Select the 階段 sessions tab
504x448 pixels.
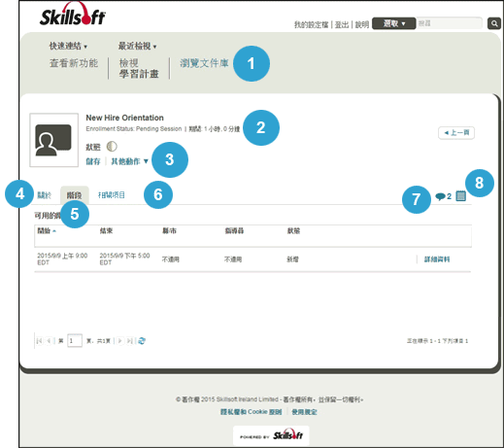click(x=75, y=195)
